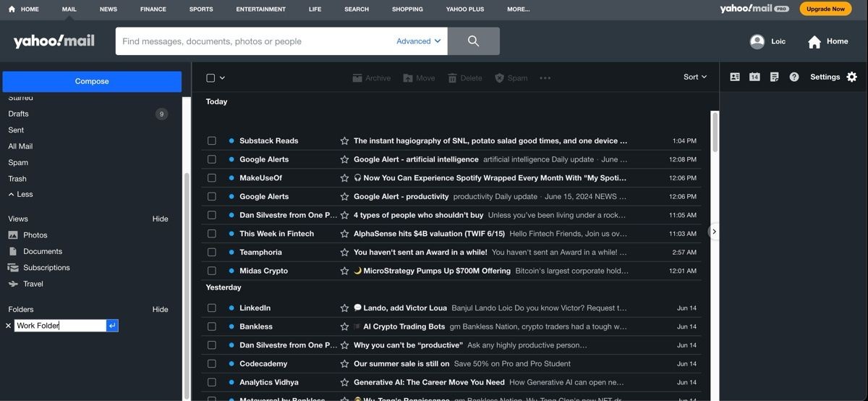Viewport: 868px width, 401px height.
Task: Click the home icon in top navigation
Action: click(x=12, y=9)
